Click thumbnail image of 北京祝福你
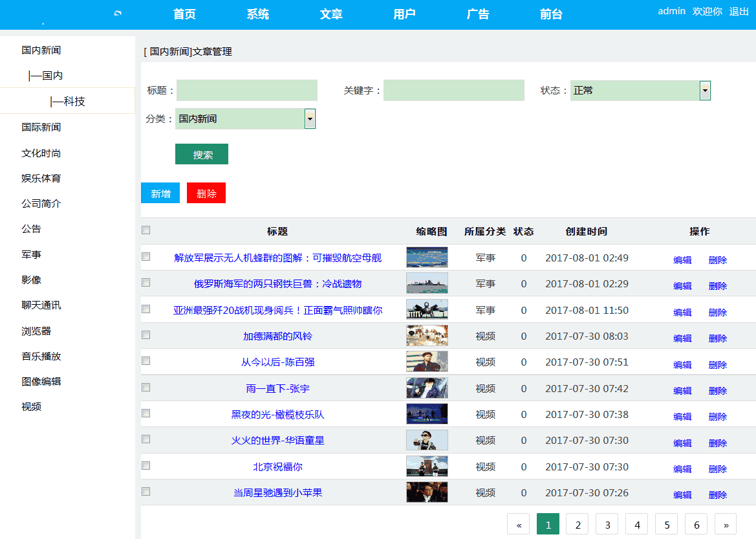 click(x=427, y=467)
